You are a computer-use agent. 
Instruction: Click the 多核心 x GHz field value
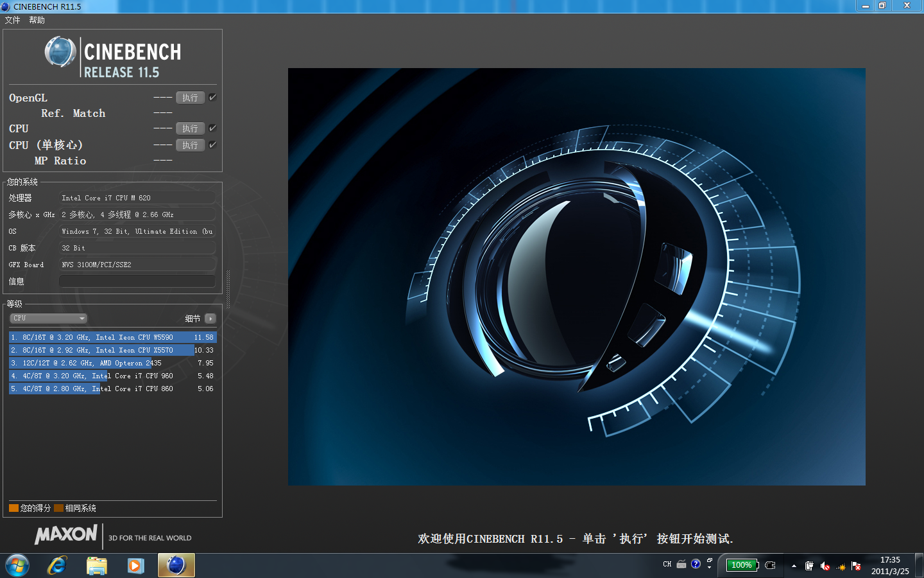coord(137,215)
